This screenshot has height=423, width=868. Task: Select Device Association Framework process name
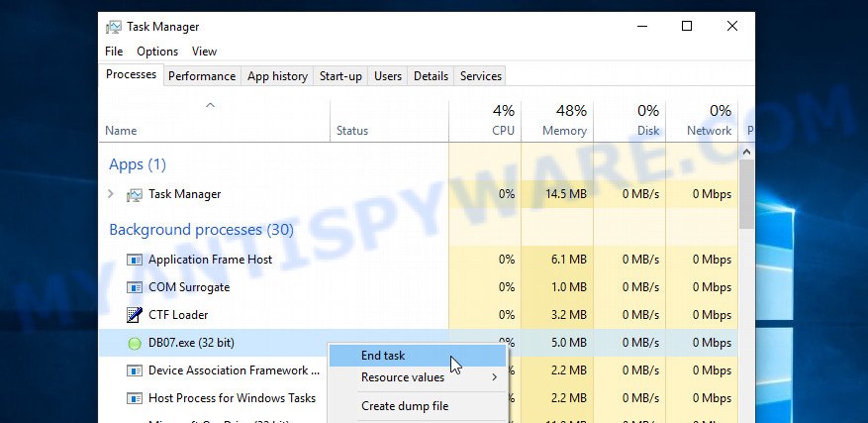point(235,370)
